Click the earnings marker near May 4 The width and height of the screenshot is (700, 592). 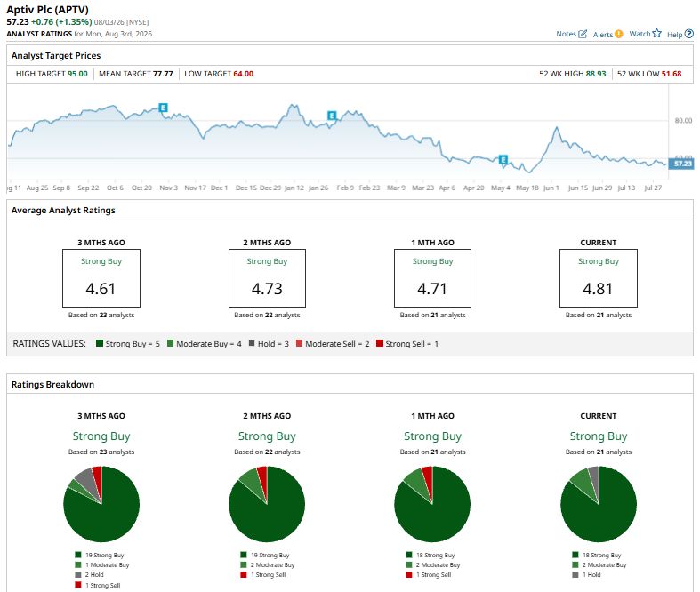pos(503,159)
